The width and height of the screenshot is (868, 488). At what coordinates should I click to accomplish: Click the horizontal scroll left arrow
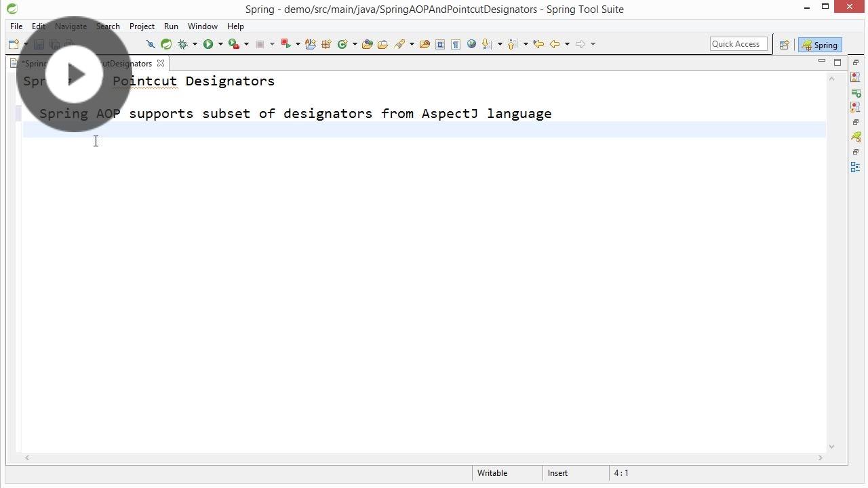point(27,457)
